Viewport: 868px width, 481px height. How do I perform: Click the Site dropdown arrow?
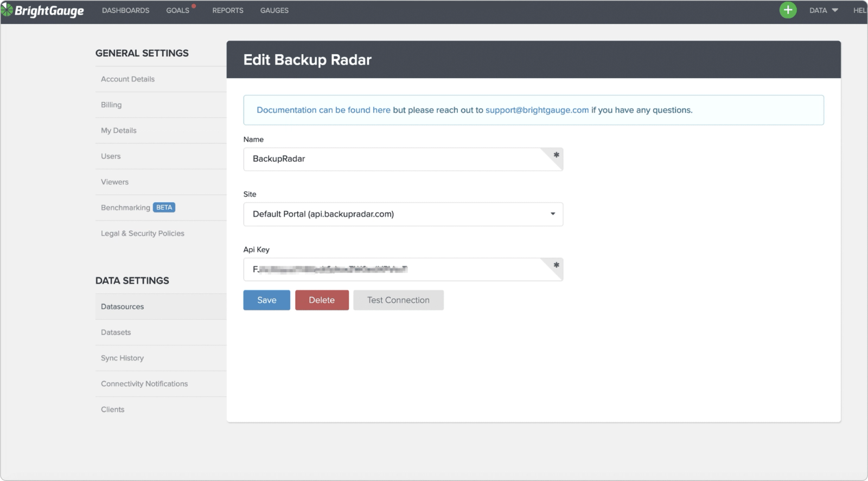click(553, 214)
